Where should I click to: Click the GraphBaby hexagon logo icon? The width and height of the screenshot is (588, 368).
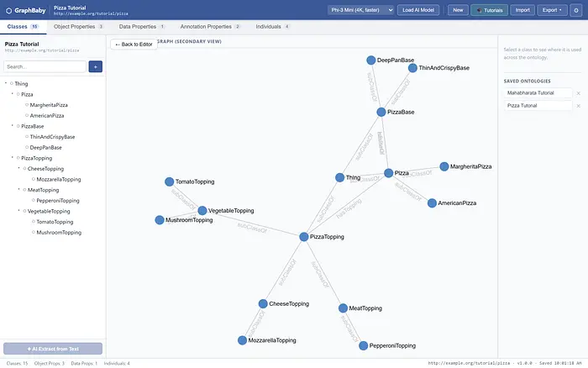pyautogui.click(x=8, y=11)
